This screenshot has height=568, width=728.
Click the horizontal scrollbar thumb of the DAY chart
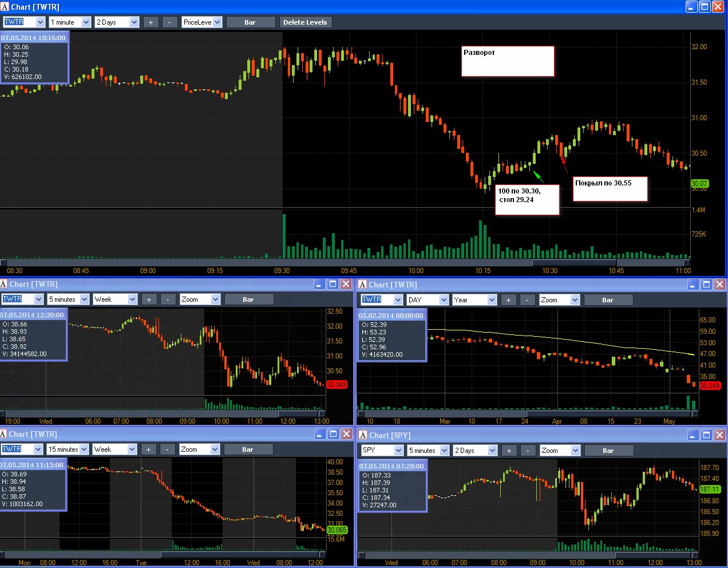610,413
